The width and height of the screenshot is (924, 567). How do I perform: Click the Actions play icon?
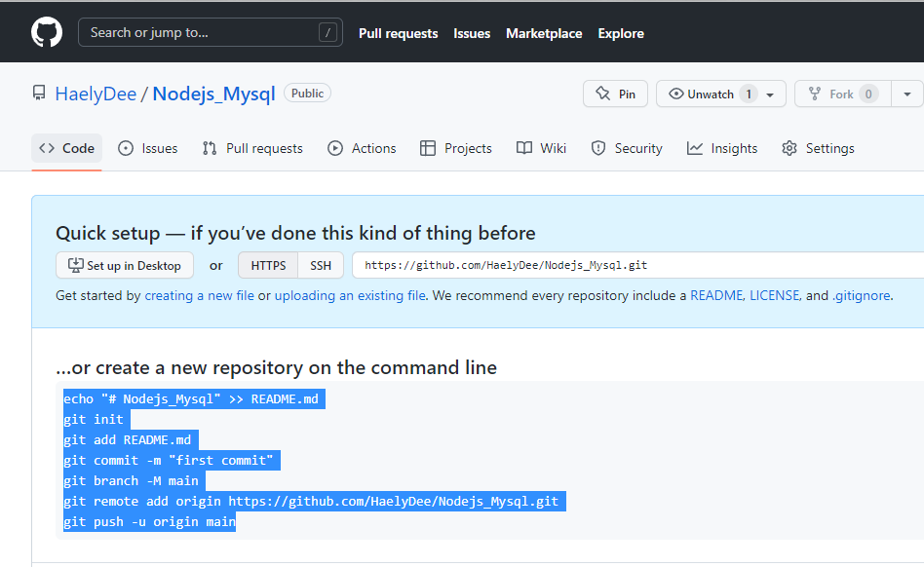coord(335,148)
